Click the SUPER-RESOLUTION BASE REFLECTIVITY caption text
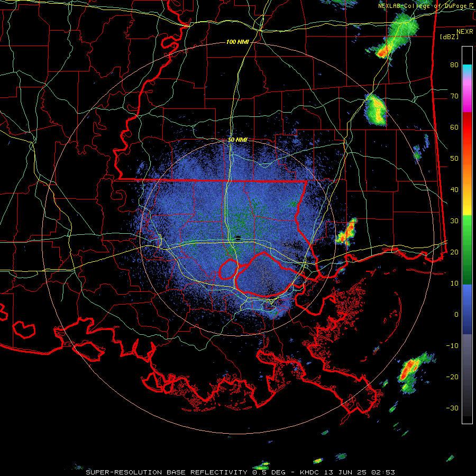The height and width of the screenshot is (476, 476). (167, 472)
